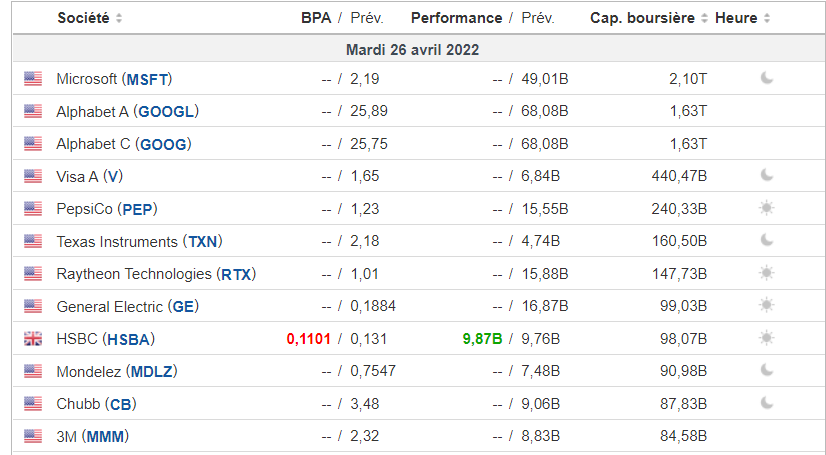Screen dimensions: 826x455
Task: Click the Mardi 26 avril 2022 date row
Action: pos(412,49)
